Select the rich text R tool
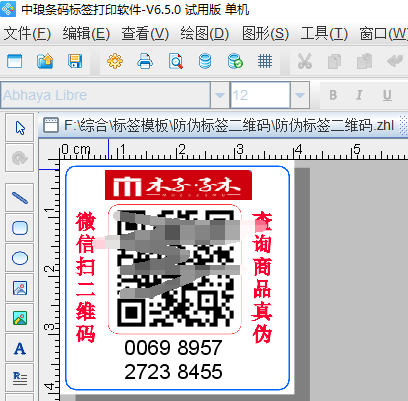This screenshot has width=408, height=401. 20,378
